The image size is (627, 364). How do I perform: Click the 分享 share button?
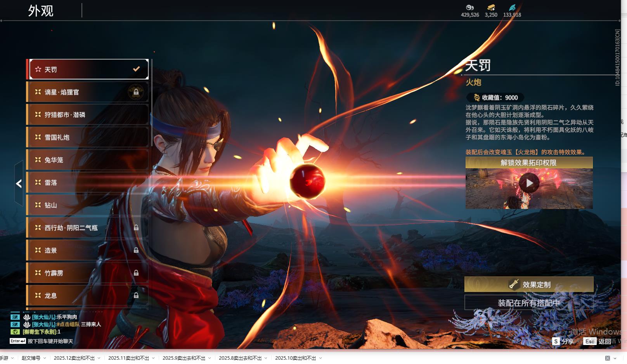click(563, 342)
